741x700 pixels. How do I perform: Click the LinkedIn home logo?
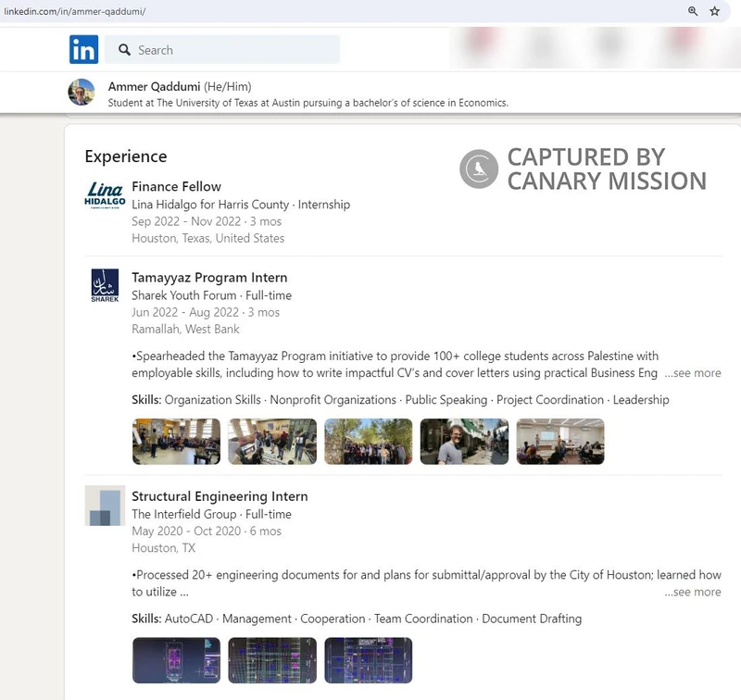tap(82, 49)
